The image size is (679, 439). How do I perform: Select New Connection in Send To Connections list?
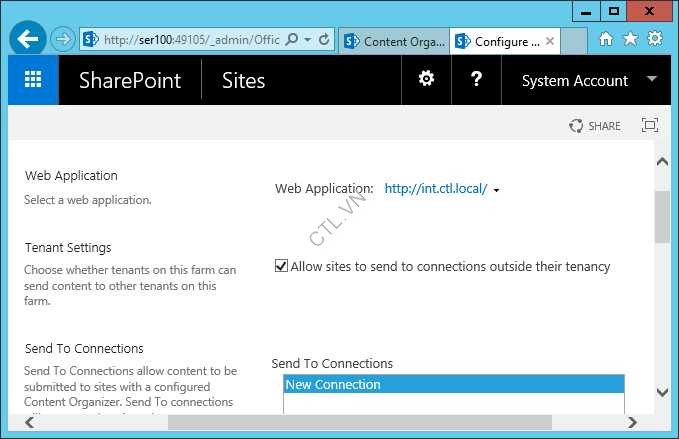coord(453,384)
